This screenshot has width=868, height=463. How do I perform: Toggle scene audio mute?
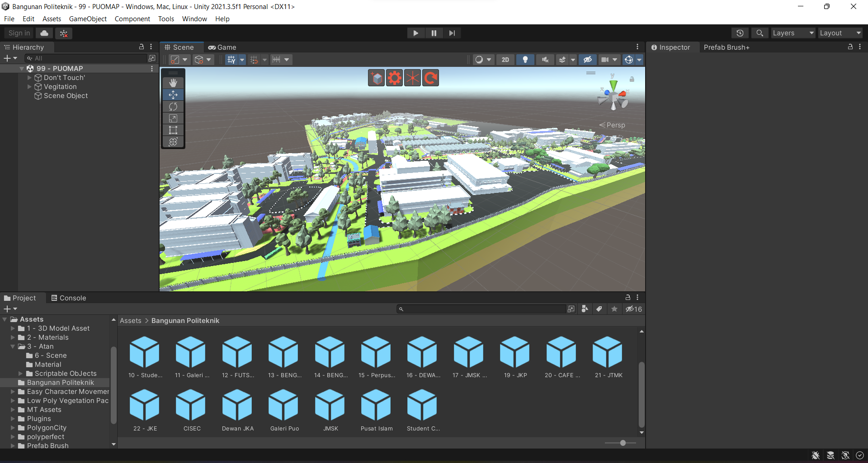pos(545,60)
